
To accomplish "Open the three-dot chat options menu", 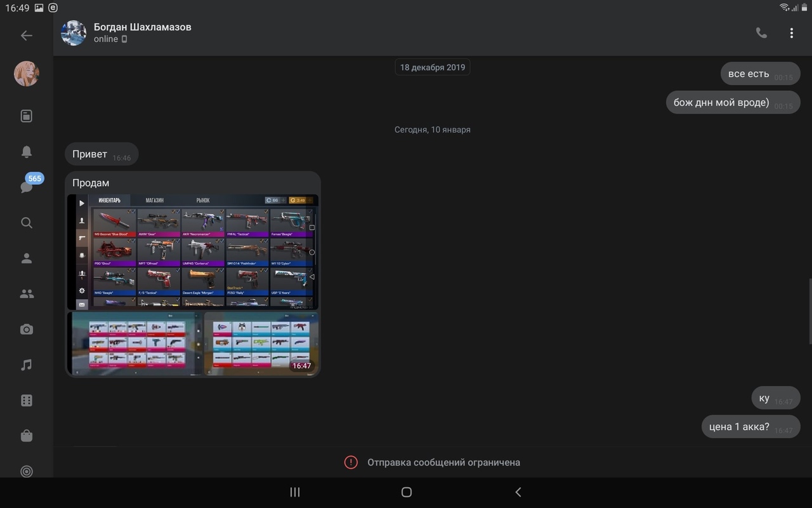I will coord(791,33).
